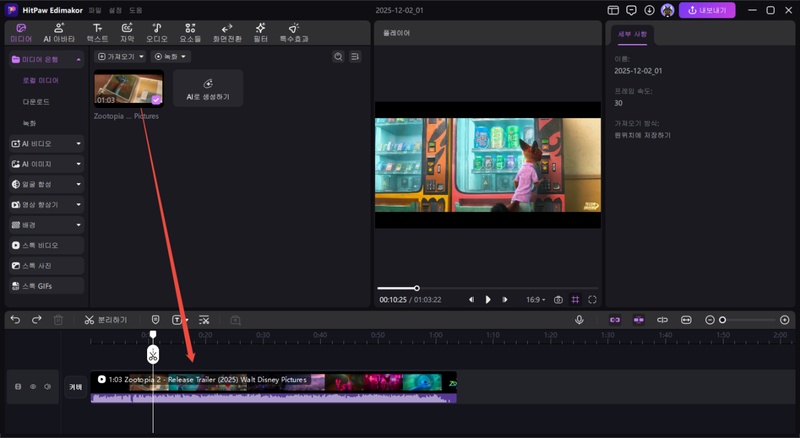
Task: Fit timeline to window width
Action: (x=686, y=320)
